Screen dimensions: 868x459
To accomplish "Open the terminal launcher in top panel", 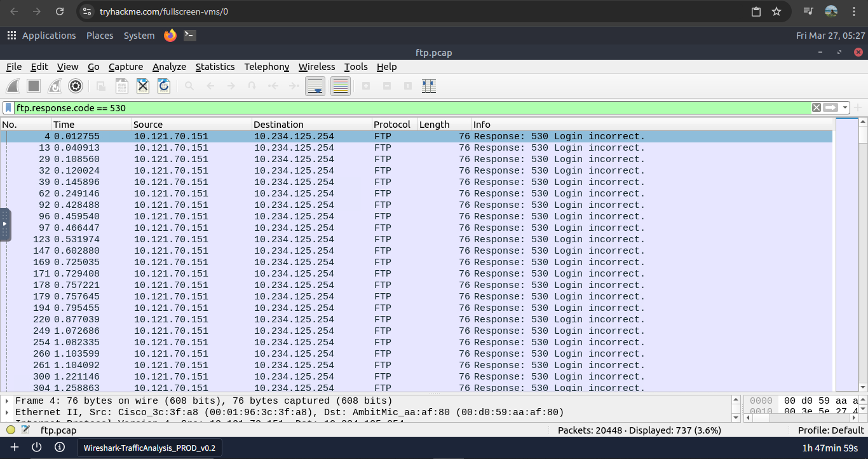I will coord(189,36).
